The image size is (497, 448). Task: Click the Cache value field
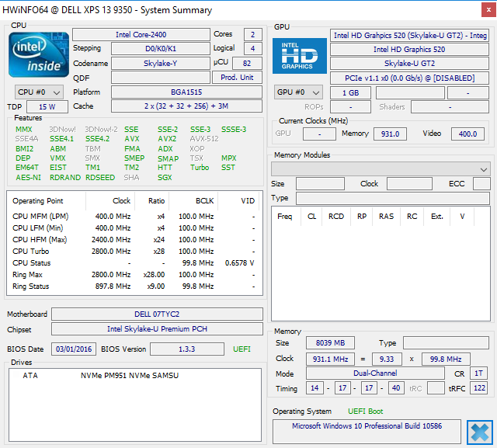(x=186, y=106)
